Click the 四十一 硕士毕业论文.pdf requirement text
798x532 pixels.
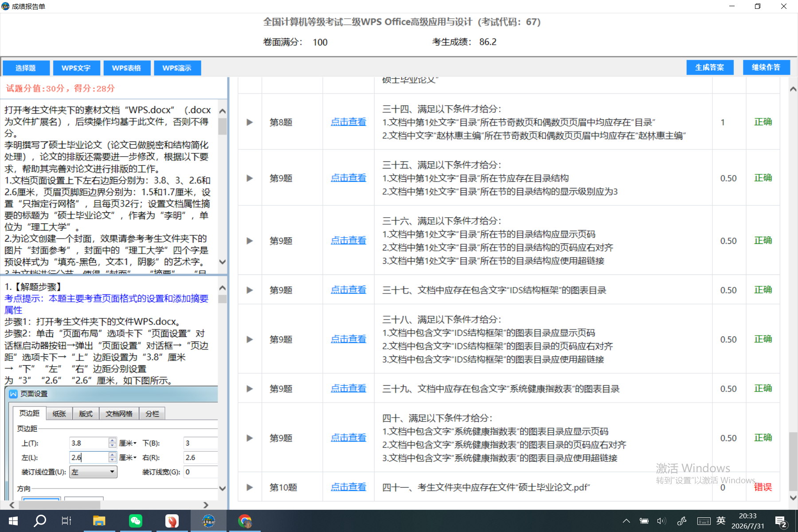(x=486, y=487)
